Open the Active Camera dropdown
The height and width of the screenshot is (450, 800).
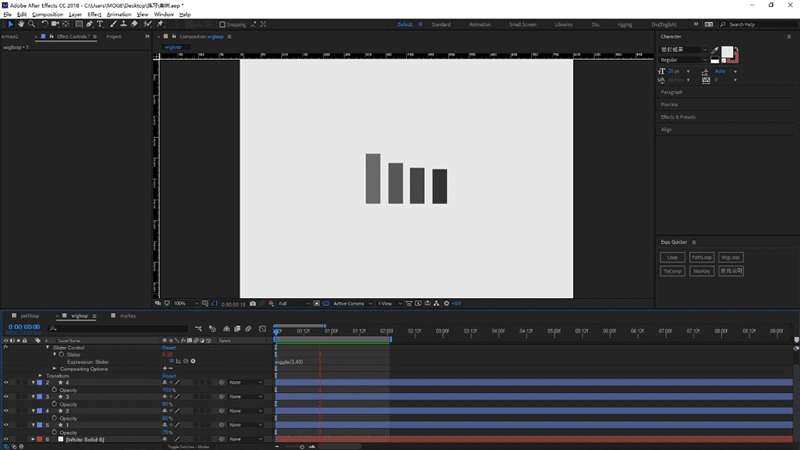pyautogui.click(x=353, y=304)
